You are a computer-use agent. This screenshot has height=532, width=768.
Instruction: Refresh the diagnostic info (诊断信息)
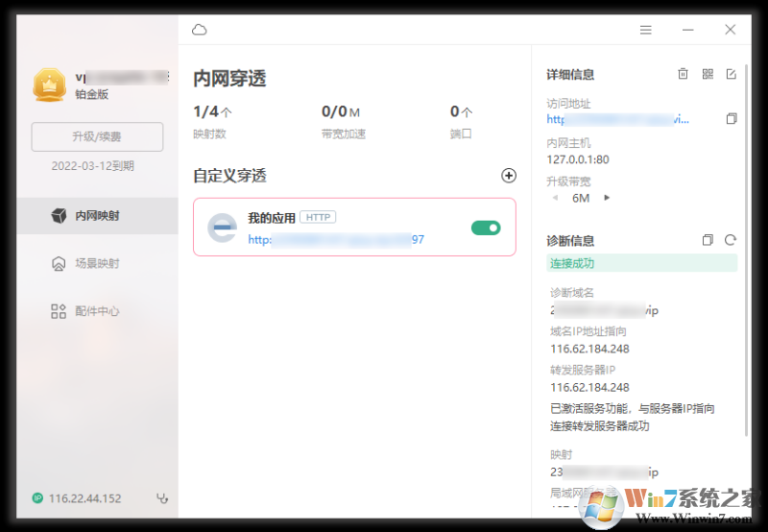pyautogui.click(x=731, y=240)
